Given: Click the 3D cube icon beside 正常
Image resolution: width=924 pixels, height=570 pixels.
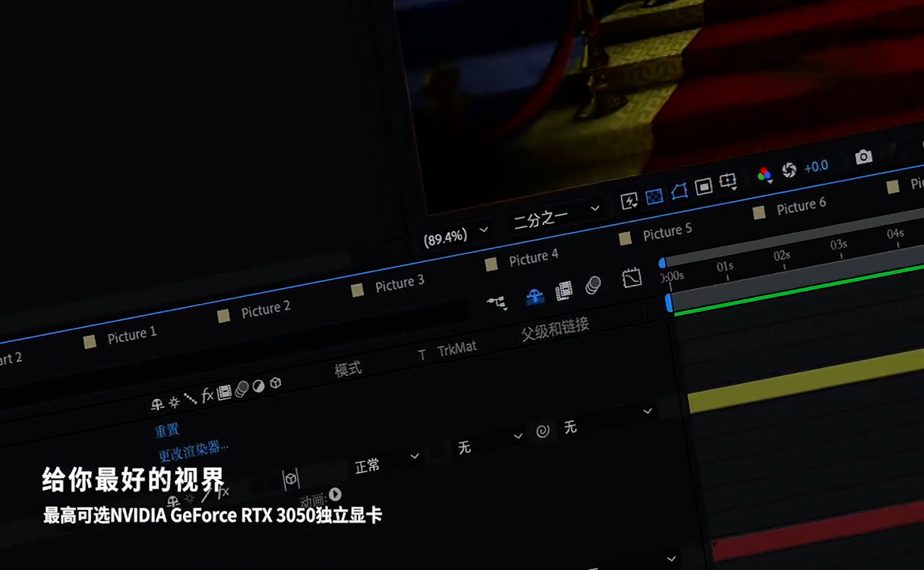Looking at the screenshot, I should pos(291,479).
